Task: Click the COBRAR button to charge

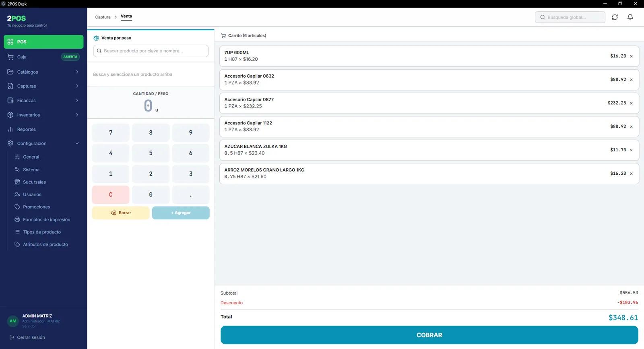Action: pos(429,335)
